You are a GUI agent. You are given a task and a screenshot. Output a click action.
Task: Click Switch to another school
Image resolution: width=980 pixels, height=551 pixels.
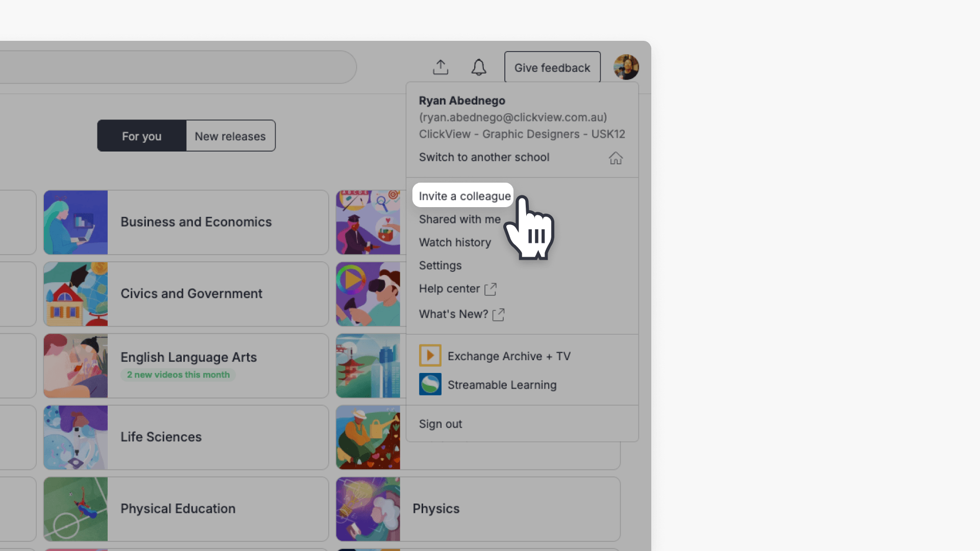(x=484, y=157)
